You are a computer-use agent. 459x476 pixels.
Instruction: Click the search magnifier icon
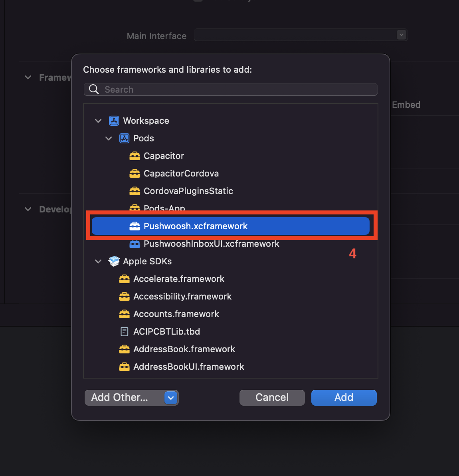pyautogui.click(x=94, y=89)
